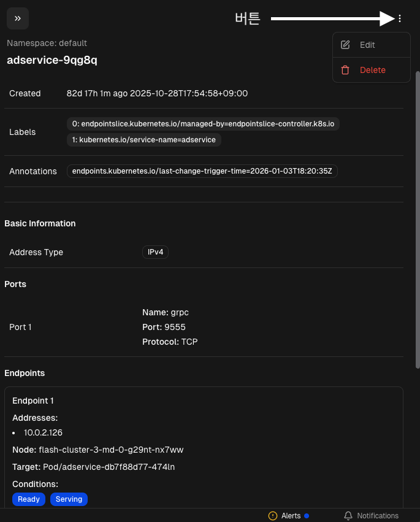Screen dimensions: 420x522
Task: Click the Ready condition badge
Action: pyautogui.click(x=29, y=499)
